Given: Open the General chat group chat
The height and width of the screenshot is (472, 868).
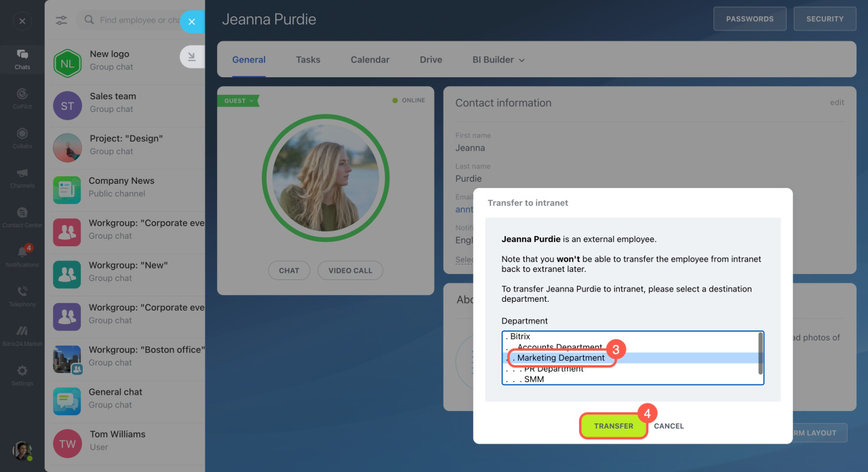Looking at the screenshot, I should 125,401.
